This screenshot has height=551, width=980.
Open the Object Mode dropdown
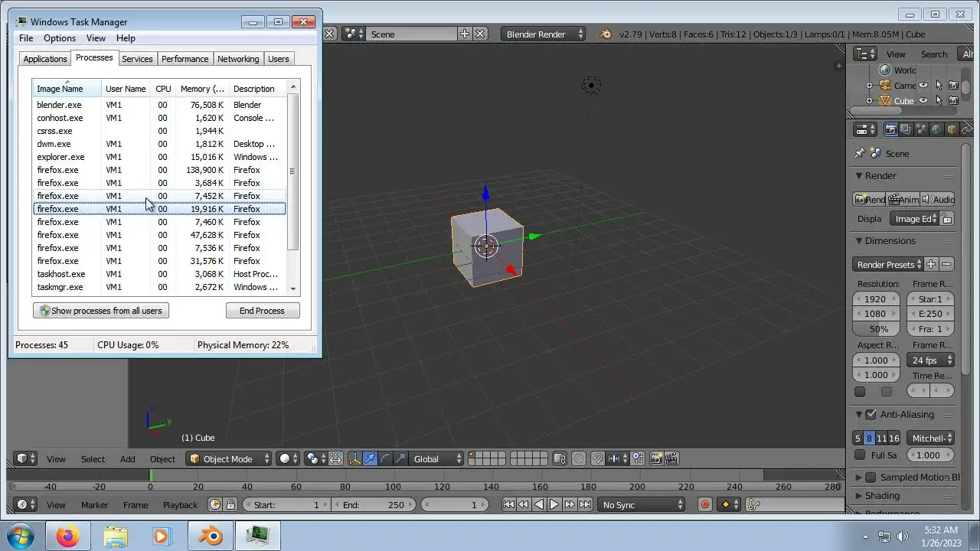[x=229, y=458]
